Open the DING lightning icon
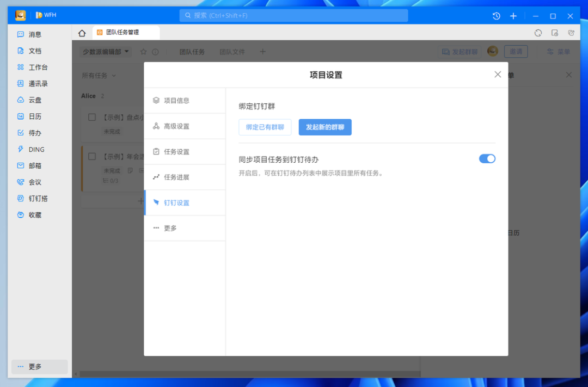This screenshot has width=588, height=387. tap(21, 149)
